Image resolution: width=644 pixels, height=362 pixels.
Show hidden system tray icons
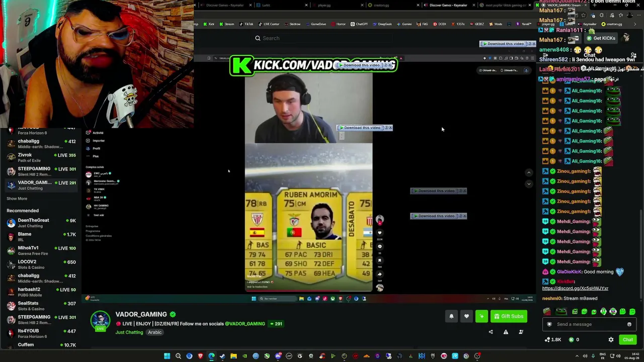coord(577,356)
